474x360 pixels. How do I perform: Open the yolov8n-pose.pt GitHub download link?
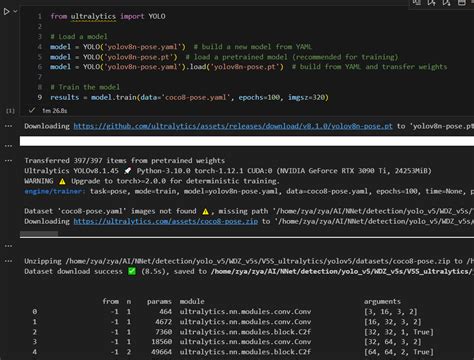233,126
